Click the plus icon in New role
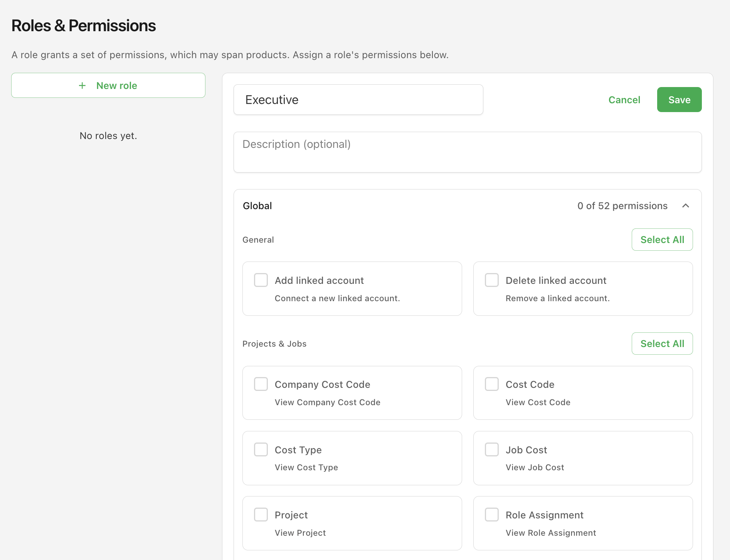 [82, 86]
